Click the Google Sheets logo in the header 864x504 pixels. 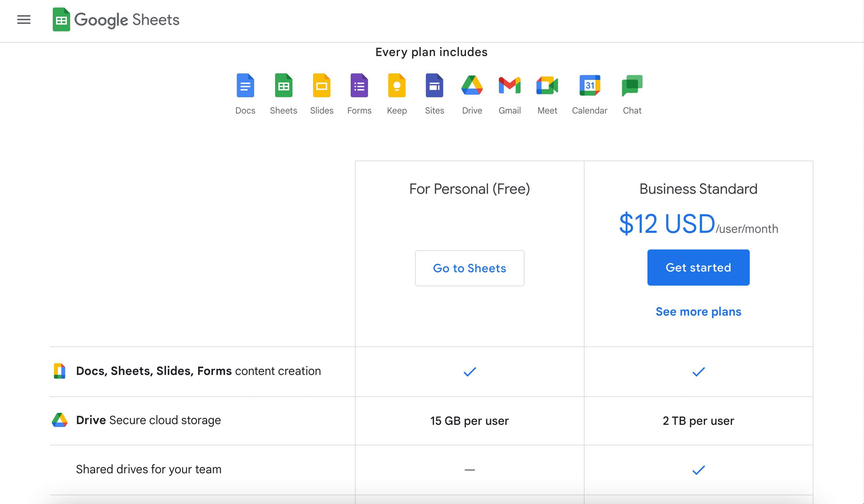coord(116,20)
